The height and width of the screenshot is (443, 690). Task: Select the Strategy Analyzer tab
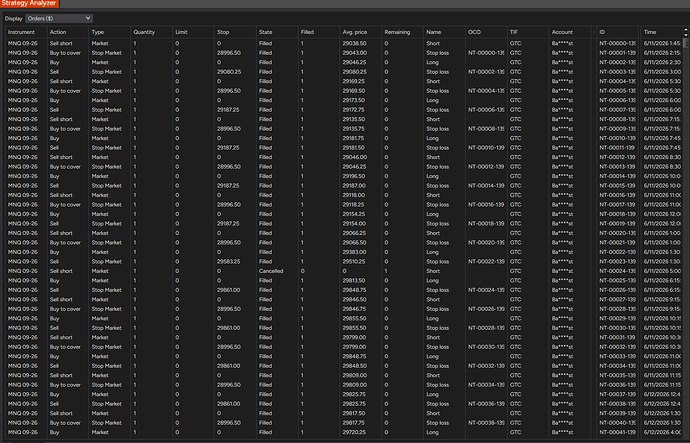pyautogui.click(x=29, y=3)
